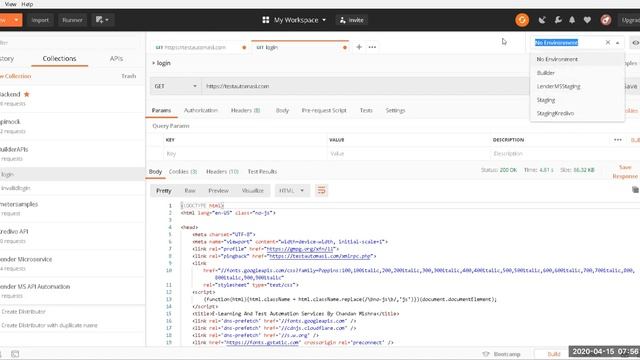
Task: Click the Trash link in the sidebar
Action: (129, 76)
